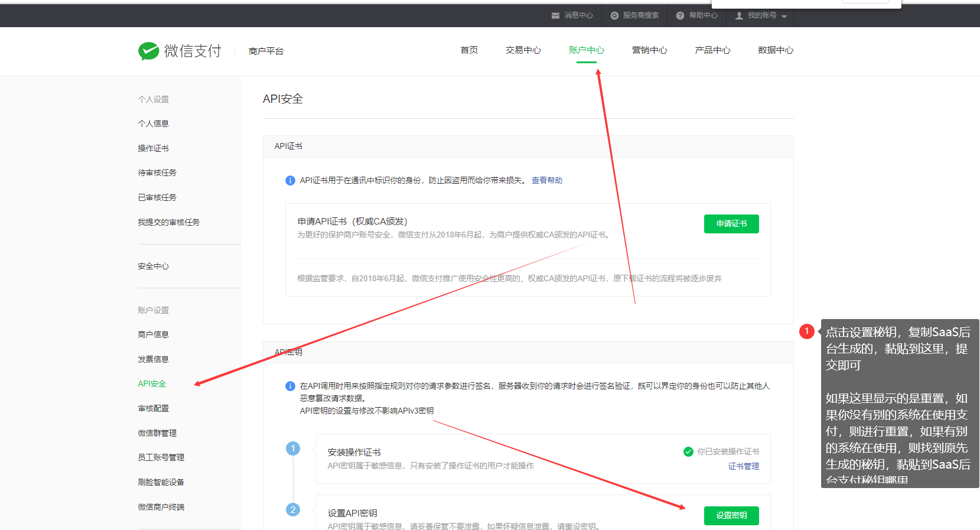Open the 营销中心 tab

[x=649, y=50]
